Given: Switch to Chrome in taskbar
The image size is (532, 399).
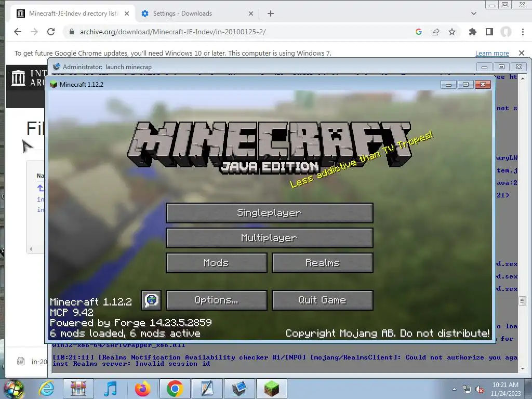Looking at the screenshot, I should tap(175, 389).
